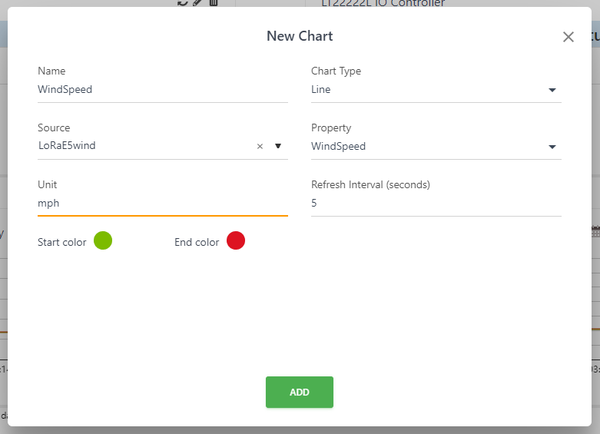Viewport: 600px width, 434px height.
Task: Close the New Chart dialog
Action: pyautogui.click(x=568, y=37)
